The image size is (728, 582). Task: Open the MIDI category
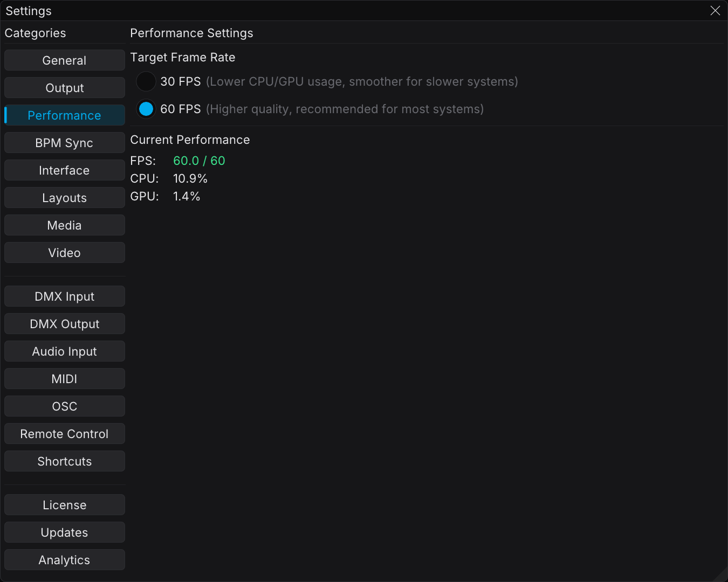coord(65,379)
